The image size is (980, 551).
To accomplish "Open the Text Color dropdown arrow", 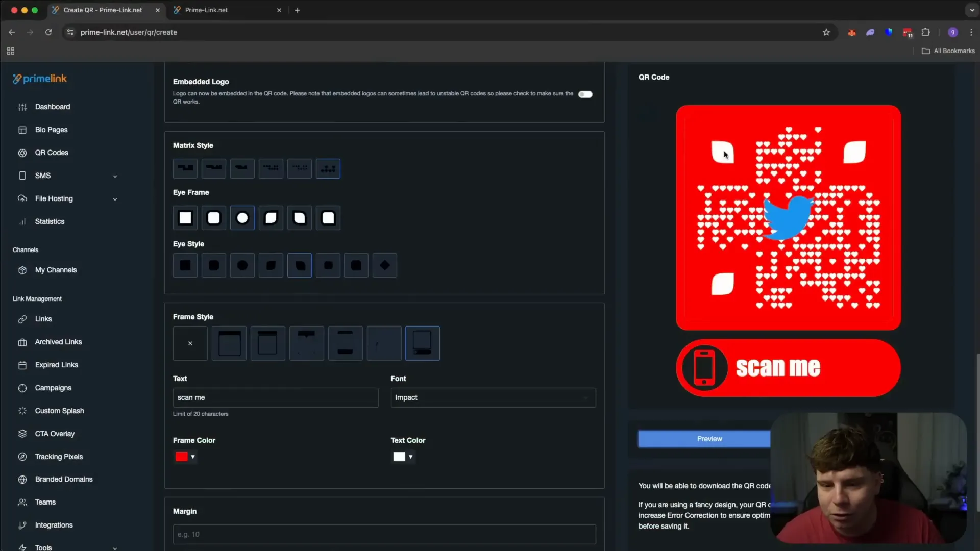I will [411, 457].
